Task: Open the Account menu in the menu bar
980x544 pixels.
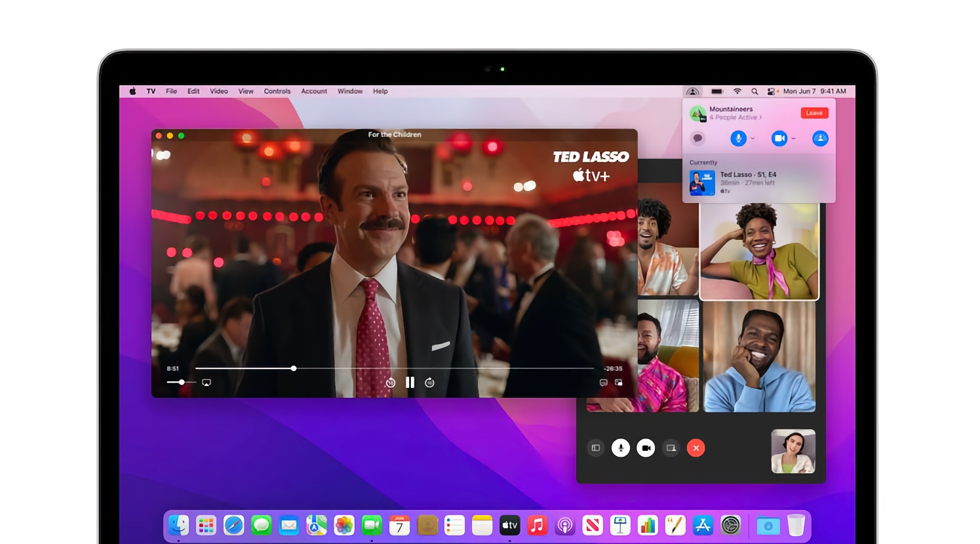Action: tap(314, 92)
